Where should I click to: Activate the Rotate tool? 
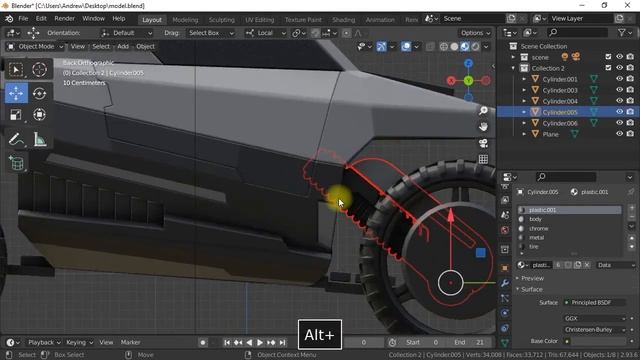[39, 93]
